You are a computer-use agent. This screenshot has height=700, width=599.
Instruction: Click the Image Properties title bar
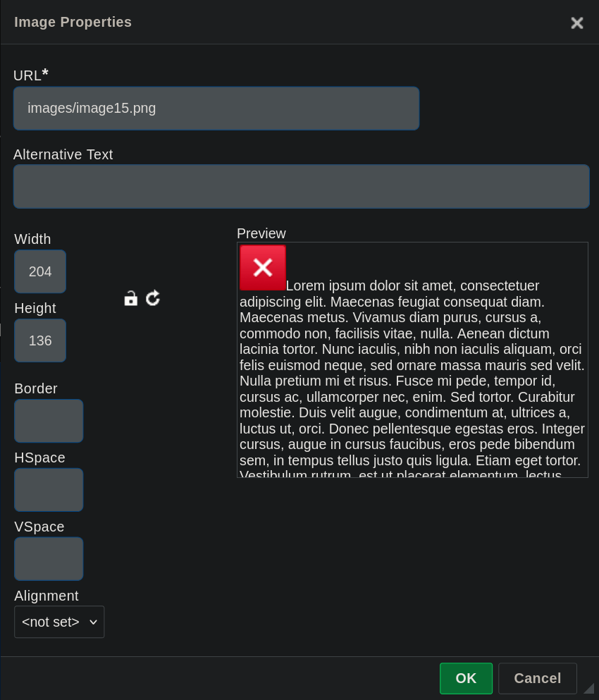coord(282,23)
